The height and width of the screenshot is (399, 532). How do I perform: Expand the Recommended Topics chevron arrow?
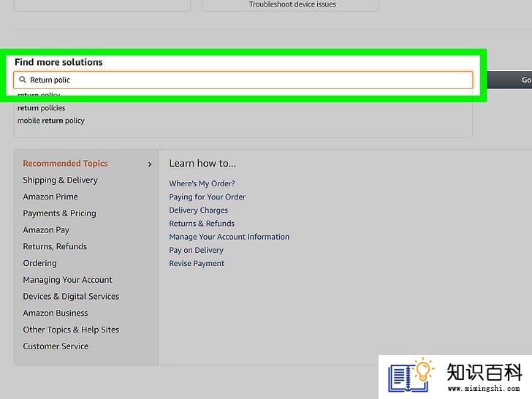pyautogui.click(x=150, y=164)
